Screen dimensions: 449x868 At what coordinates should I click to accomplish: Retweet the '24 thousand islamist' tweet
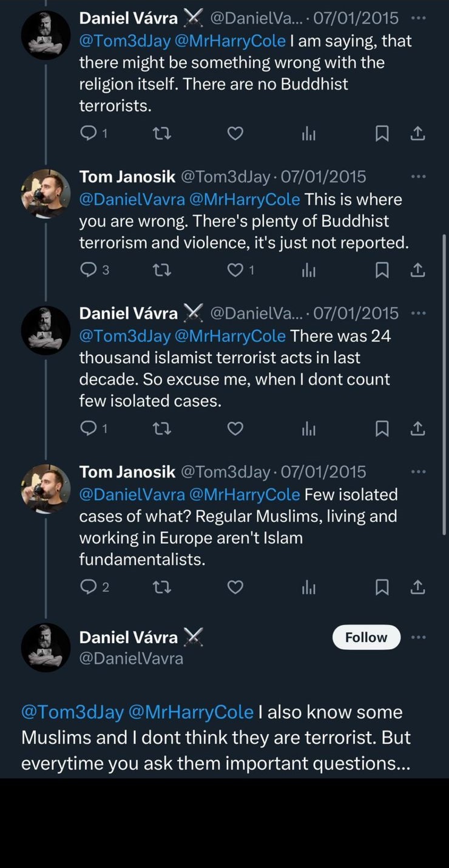(162, 429)
